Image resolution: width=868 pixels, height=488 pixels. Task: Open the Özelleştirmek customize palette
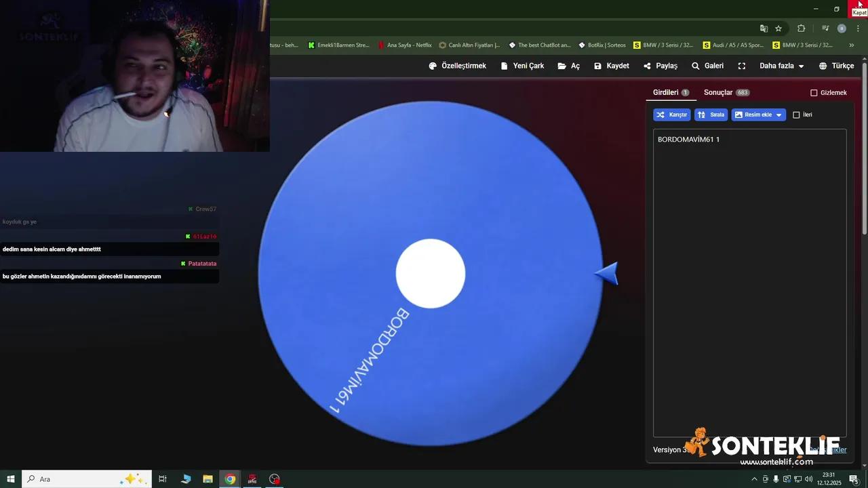[x=458, y=66]
